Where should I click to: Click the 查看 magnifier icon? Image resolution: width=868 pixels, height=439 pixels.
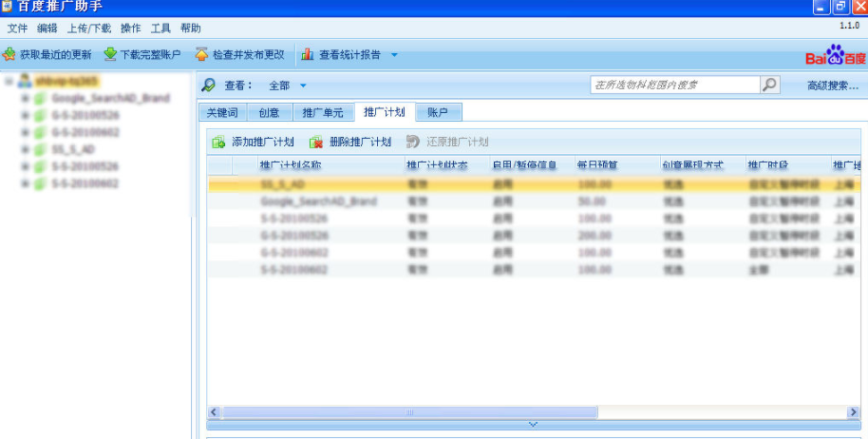tap(208, 86)
